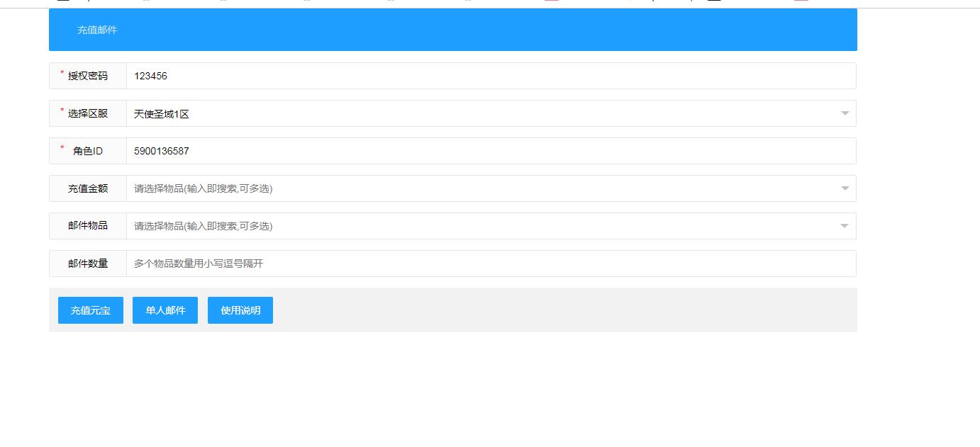Open the 使用说明 instructions button
This screenshot has width=980, height=447.
click(240, 310)
